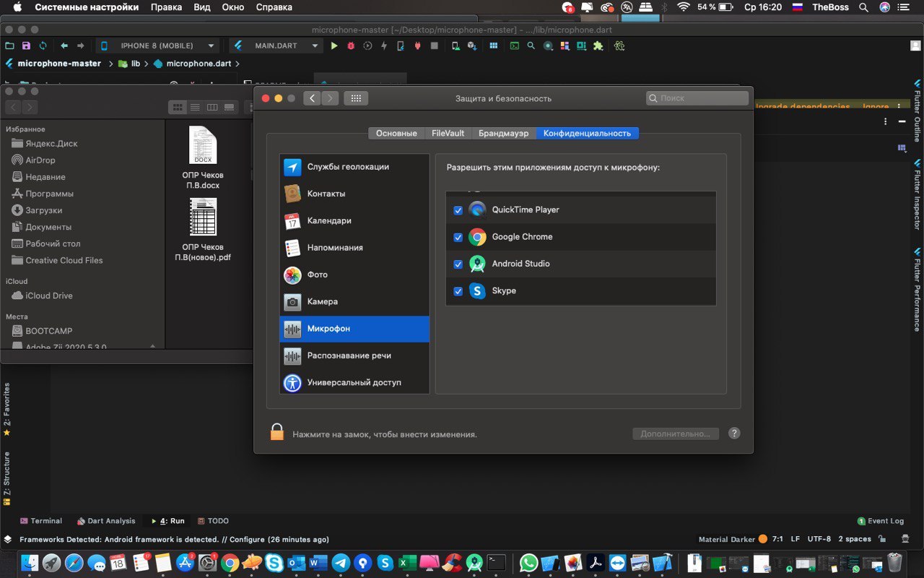
Task: Click the Sync refresh icon in Android Studio
Action: [43, 46]
